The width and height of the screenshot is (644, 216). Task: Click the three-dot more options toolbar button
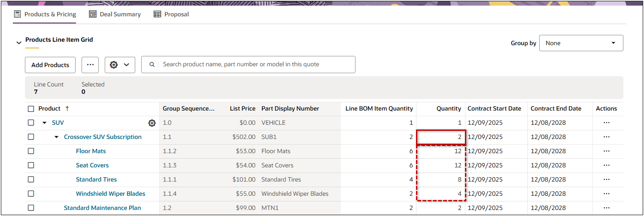pos(90,65)
